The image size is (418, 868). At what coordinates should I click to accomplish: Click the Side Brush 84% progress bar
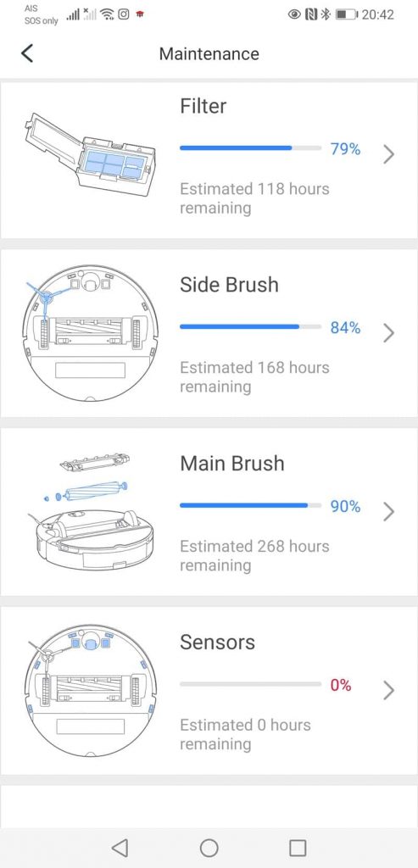click(250, 326)
